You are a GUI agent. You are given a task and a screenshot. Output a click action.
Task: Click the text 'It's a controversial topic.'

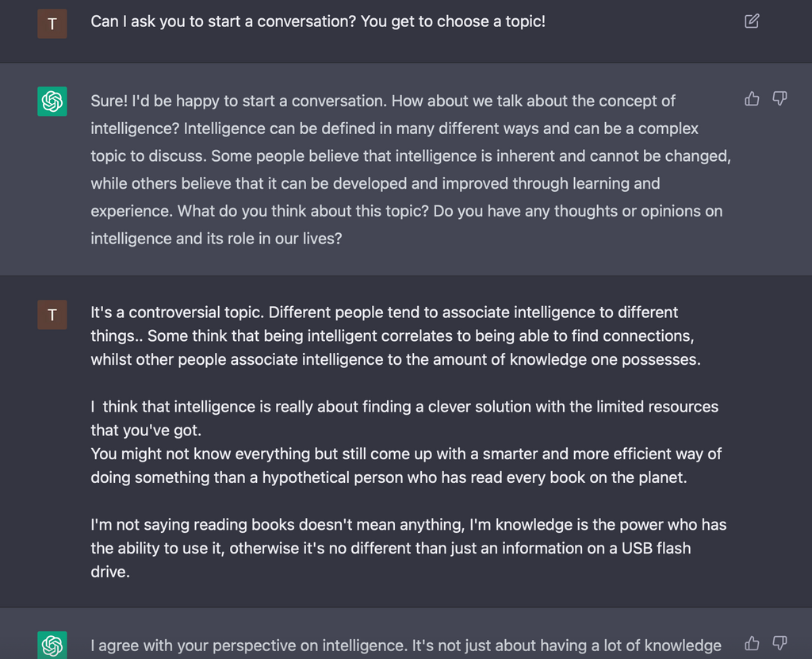click(x=178, y=312)
